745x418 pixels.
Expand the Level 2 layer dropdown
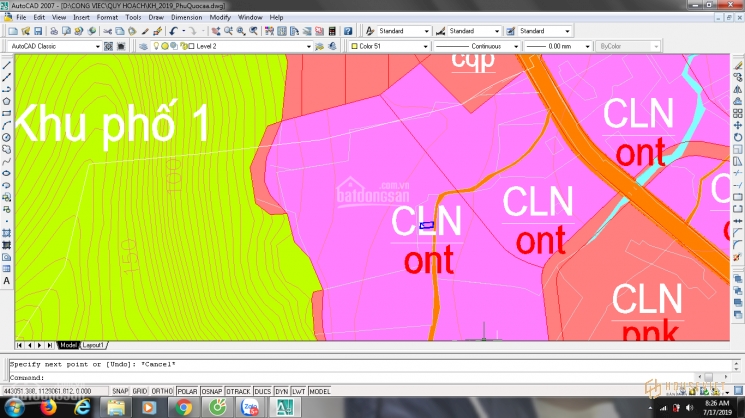[308, 47]
